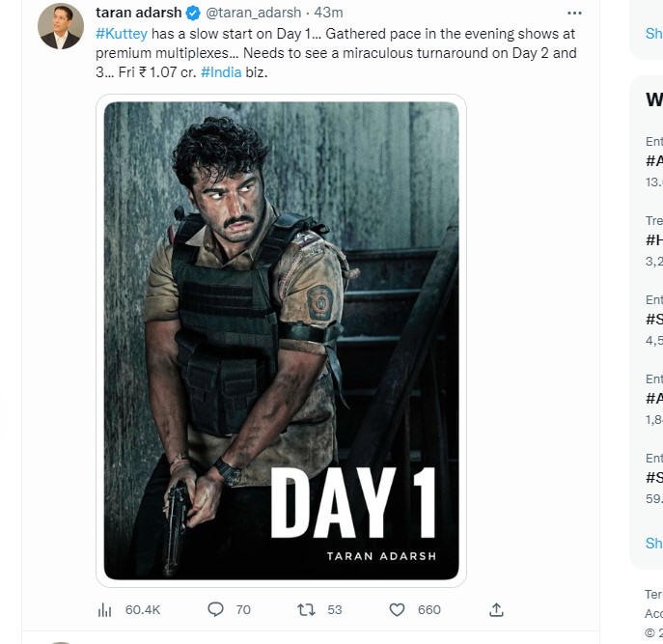Open the #A trend with 1,8 count
This screenshot has width=663, height=644.
[x=653, y=398]
